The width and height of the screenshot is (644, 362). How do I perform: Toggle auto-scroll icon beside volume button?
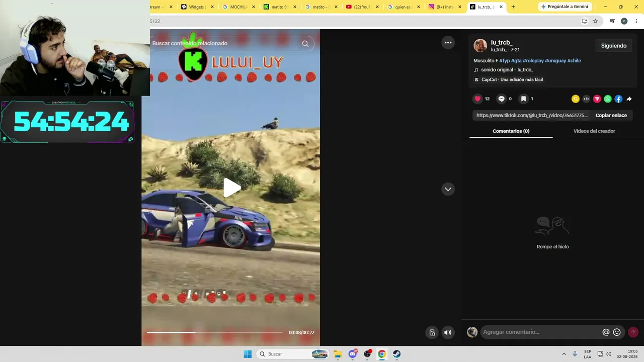click(x=432, y=332)
